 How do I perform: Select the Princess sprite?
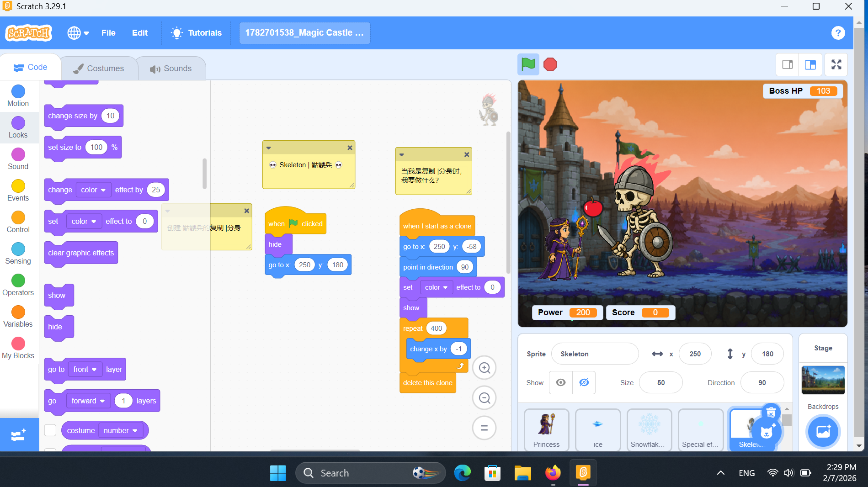[546, 430]
